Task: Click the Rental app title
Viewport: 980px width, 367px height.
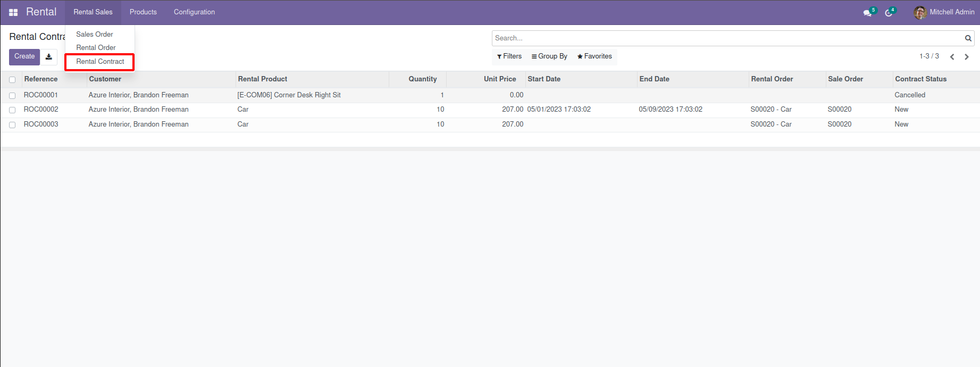Action: pyautogui.click(x=41, y=12)
